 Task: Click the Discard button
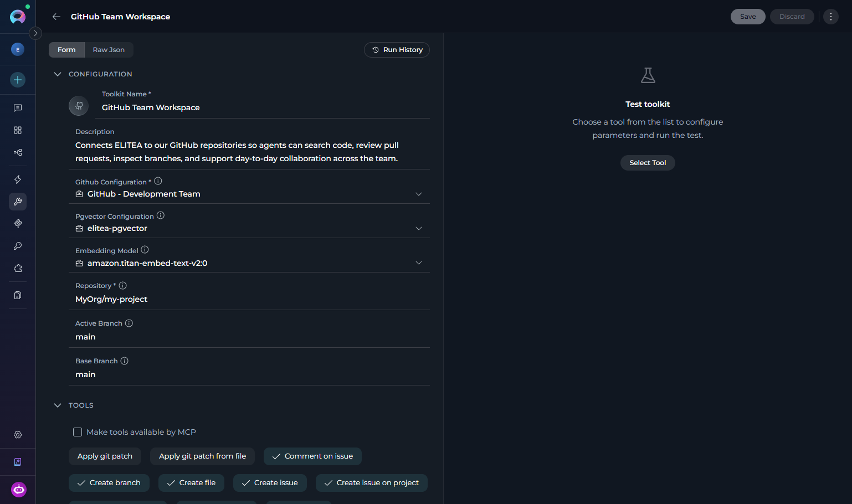[x=792, y=17]
